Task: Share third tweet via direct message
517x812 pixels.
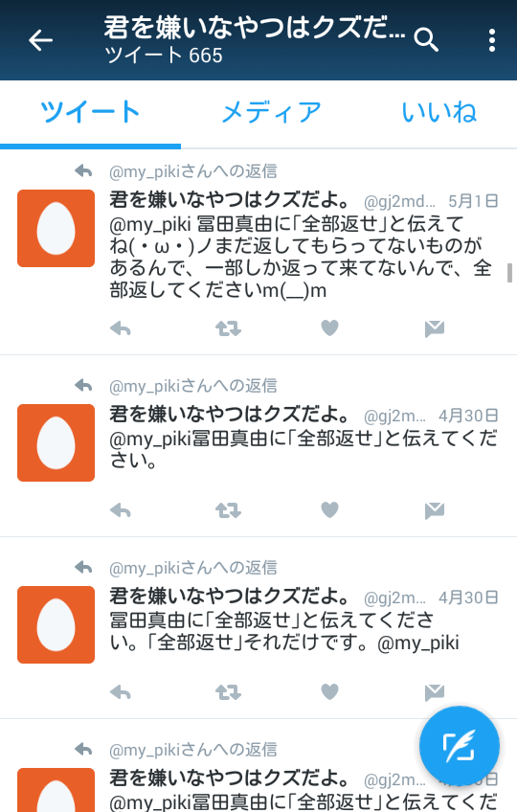Action: [434, 692]
